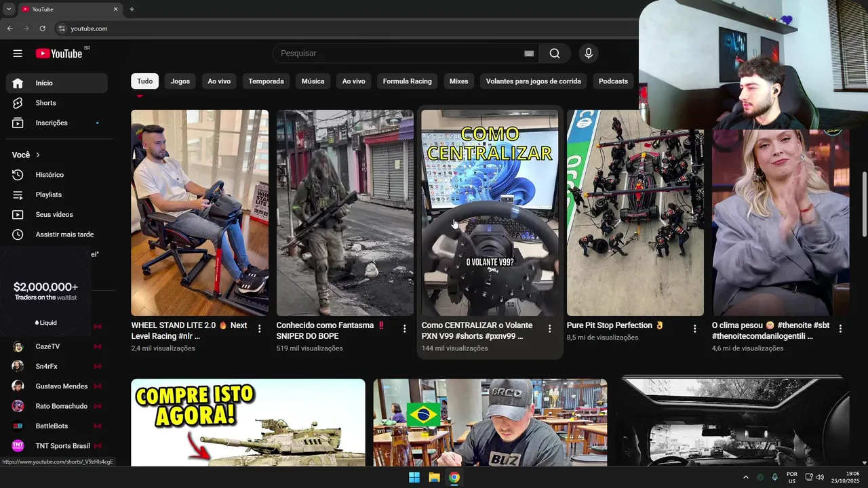Click title Conhecido como Fantasma SNIPER DO BOPE

[330, 331]
